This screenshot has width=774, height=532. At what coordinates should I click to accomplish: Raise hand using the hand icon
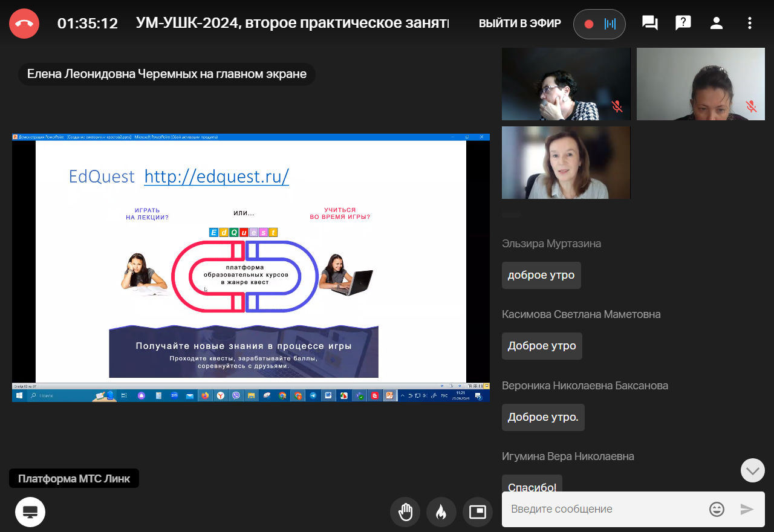coord(405,512)
